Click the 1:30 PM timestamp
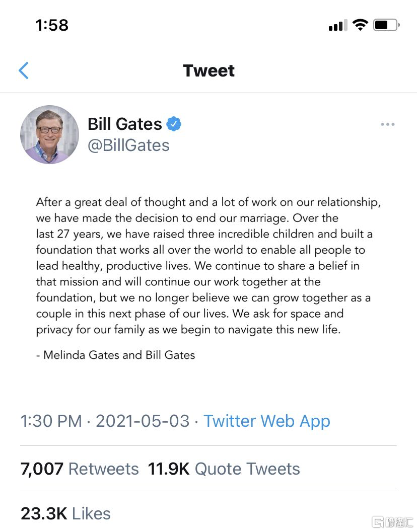Image resolution: width=417 pixels, height=532 pixels. coord(51,421)
